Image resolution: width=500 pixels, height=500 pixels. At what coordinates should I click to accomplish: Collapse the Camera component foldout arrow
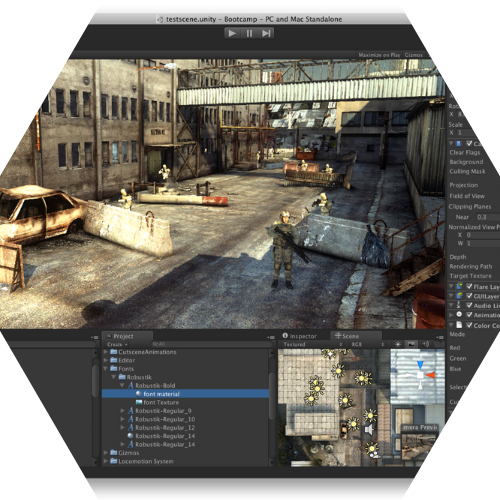coord(451,143)
